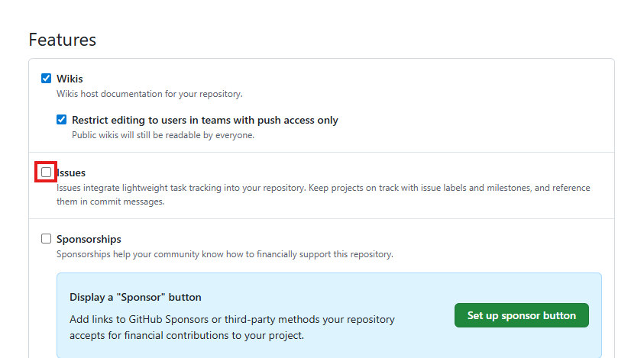
Task: Uncheck the Wikis checkbox
Action: (x=47, y=79)
